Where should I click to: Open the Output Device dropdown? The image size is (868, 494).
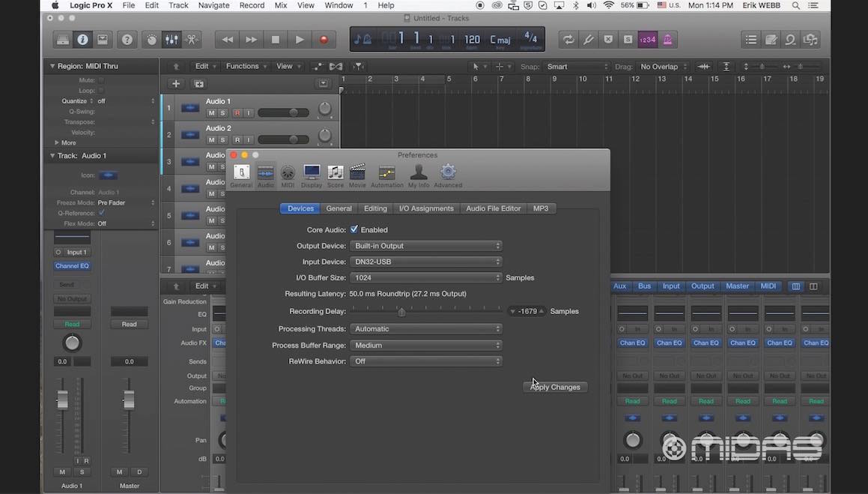pos(425,245)
